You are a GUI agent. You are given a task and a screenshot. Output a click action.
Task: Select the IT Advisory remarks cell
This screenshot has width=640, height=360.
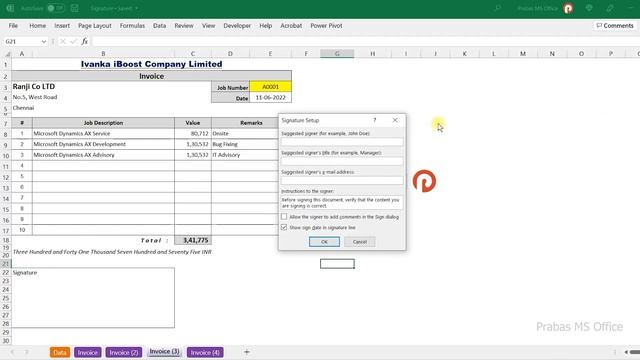pyautogui.click(x=245, y=155)
